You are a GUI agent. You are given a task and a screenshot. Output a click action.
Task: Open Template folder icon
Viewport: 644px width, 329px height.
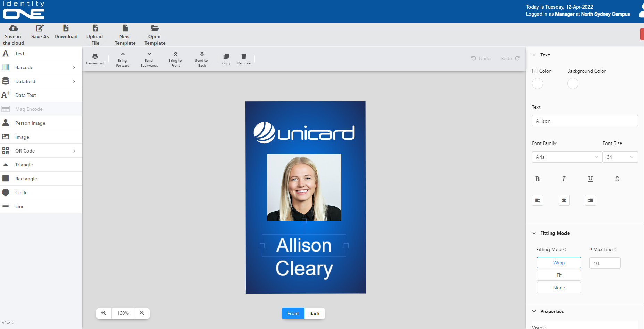click(155, 28)
